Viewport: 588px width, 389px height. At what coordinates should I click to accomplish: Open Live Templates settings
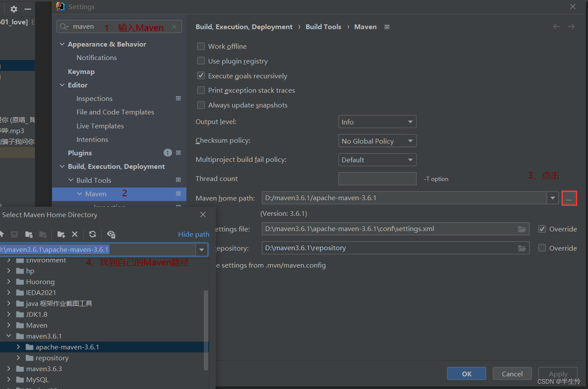[100, 126]
